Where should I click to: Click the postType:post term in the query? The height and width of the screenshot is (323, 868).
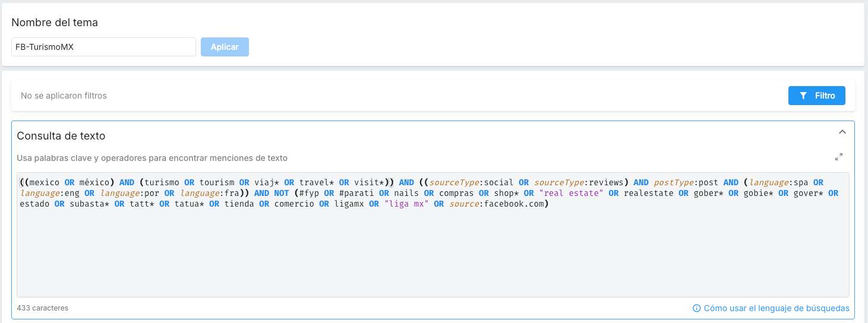(x=686, y=182)
